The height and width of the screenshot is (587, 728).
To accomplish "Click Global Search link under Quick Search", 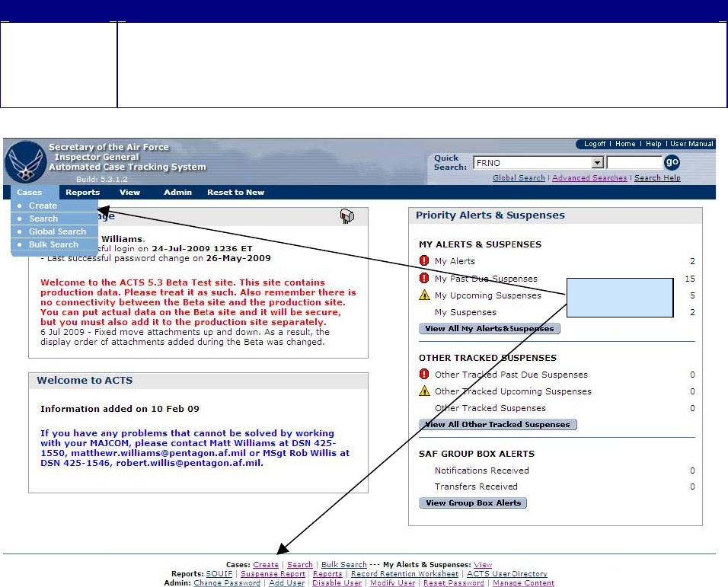I will pos(519,177).
